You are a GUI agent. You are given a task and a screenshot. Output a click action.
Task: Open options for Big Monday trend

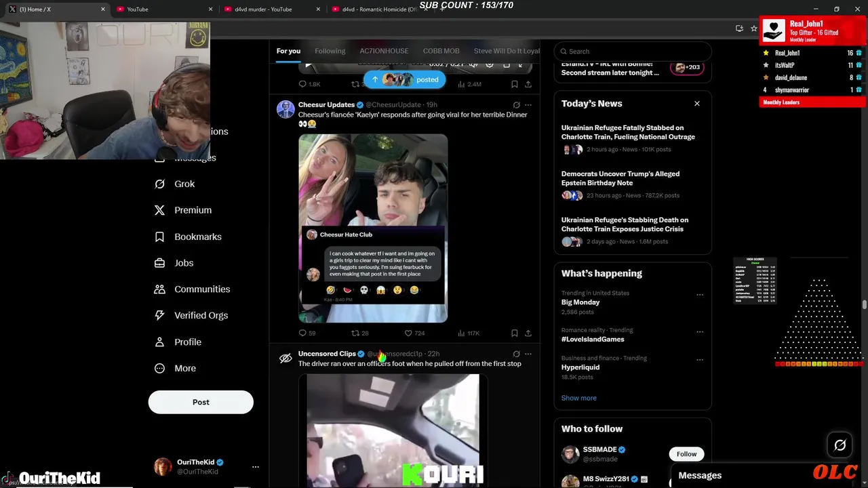point(700,295)
